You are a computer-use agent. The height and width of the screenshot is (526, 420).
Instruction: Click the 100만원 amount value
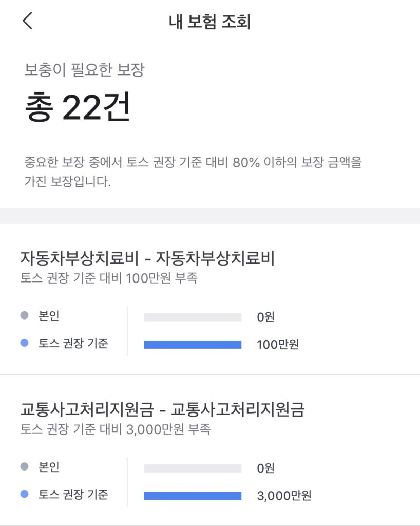[277, 344]
